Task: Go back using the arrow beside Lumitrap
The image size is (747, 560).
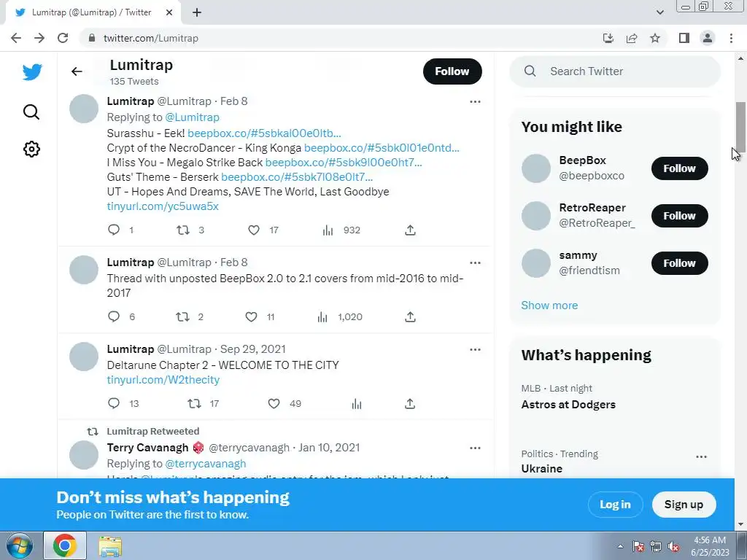Action: 77,71
